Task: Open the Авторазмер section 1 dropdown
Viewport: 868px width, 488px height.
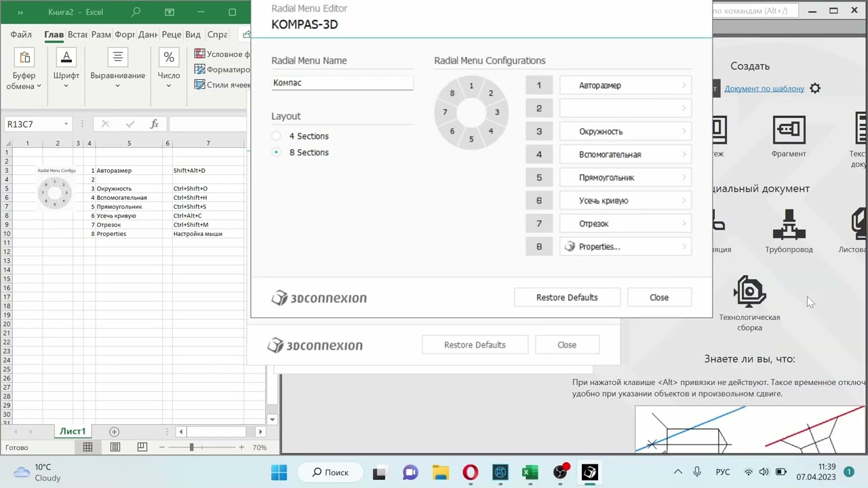Action: tap(625, 85)
